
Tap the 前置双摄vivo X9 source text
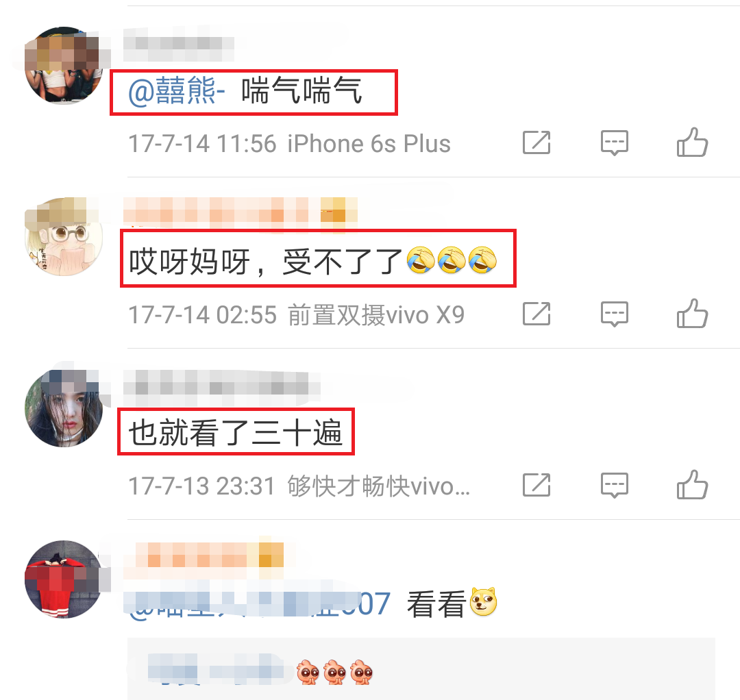[376, 314]
